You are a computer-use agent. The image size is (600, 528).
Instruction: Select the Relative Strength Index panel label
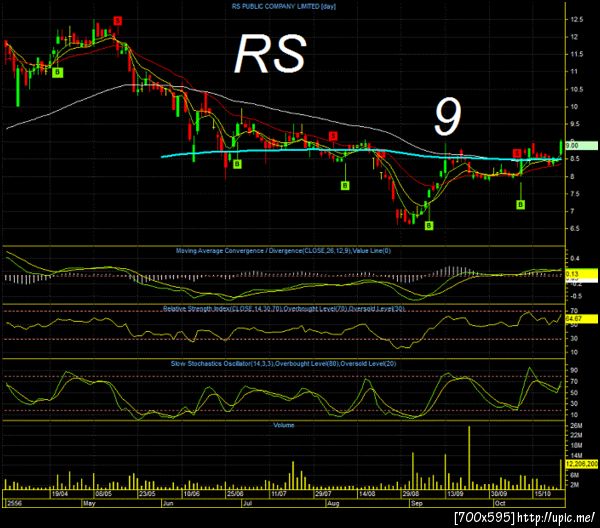point(284,308)
